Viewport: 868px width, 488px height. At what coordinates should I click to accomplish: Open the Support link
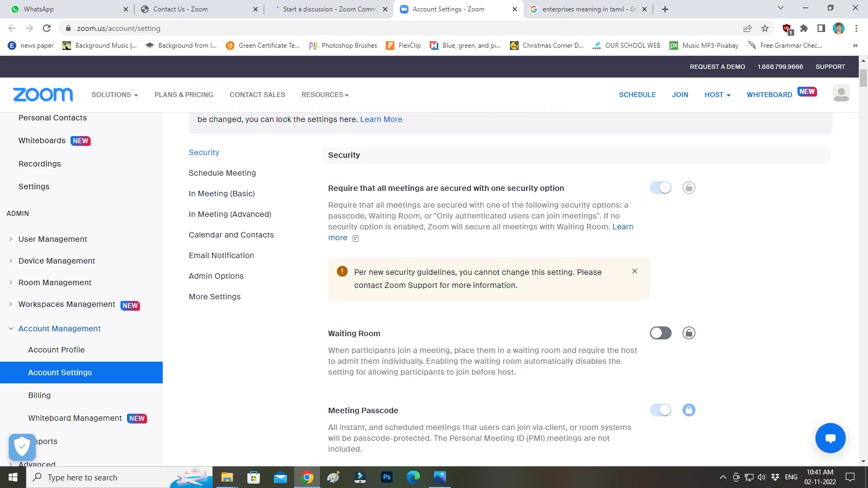coord(830,67)
